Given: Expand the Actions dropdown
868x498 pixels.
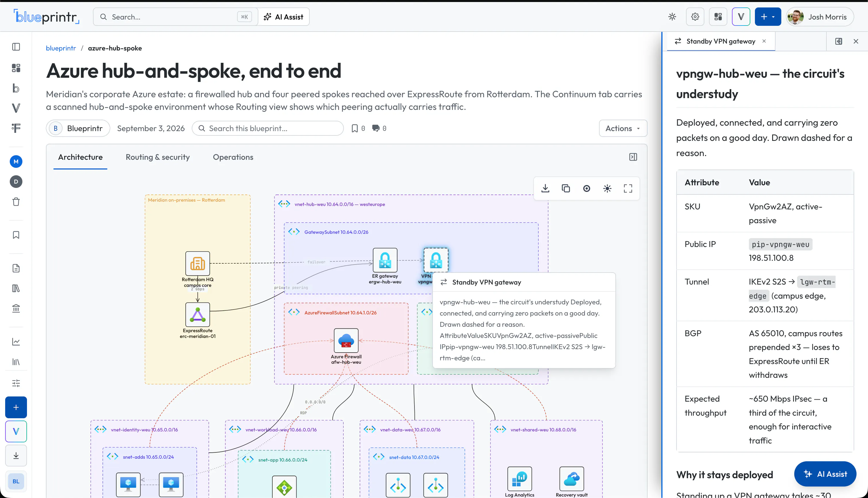Looking at the screenshot, I should click(623, 128).
